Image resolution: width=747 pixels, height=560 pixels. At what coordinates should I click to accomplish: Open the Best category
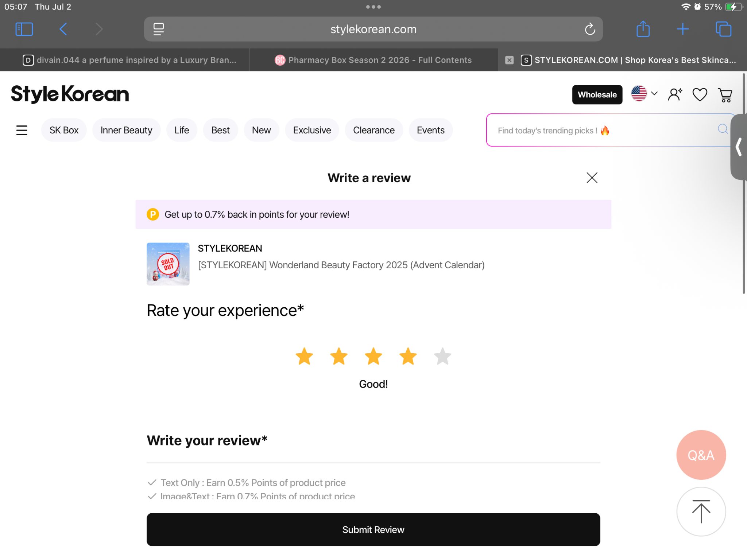pos(220,130)
